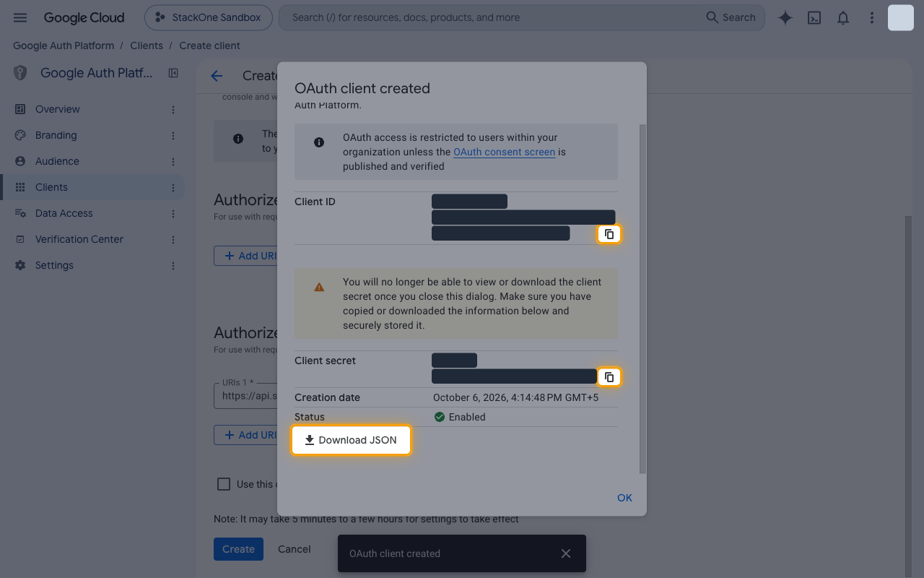Open the main navigation hamburger menu

[20, 17]
